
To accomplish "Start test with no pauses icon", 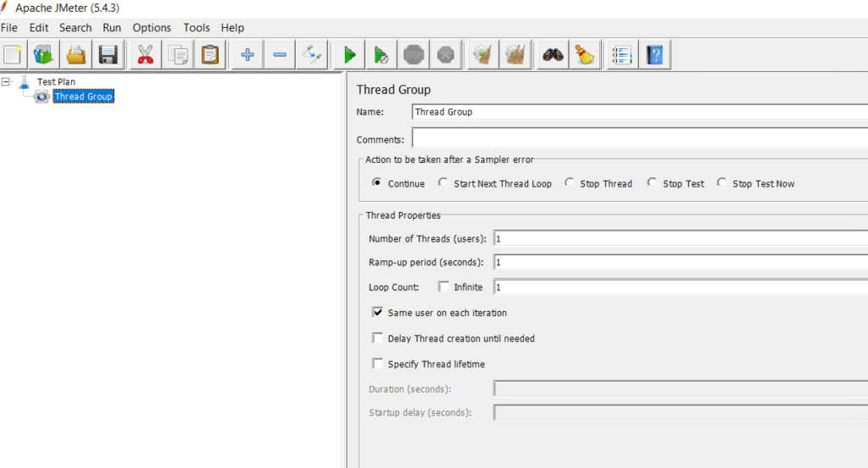I will pos(381,55).
